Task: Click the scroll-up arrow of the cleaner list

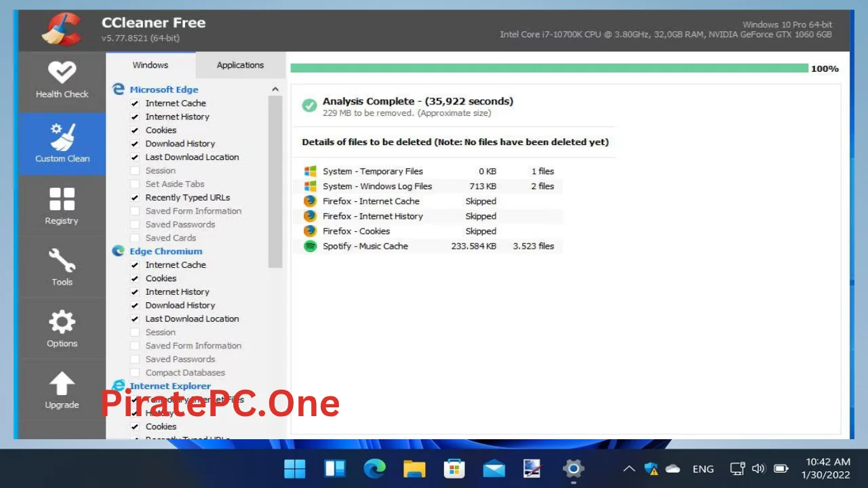Action: click(x=275, y=89)
